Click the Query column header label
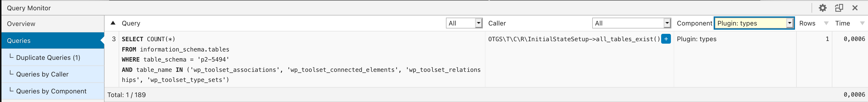The height and width of the screenshot is (102, 868). coord(131,23)
